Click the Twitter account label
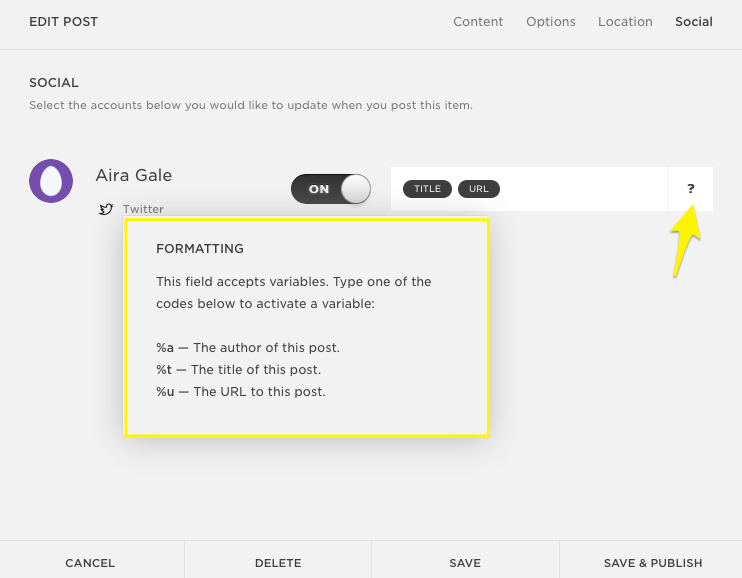 pos(143,209)
